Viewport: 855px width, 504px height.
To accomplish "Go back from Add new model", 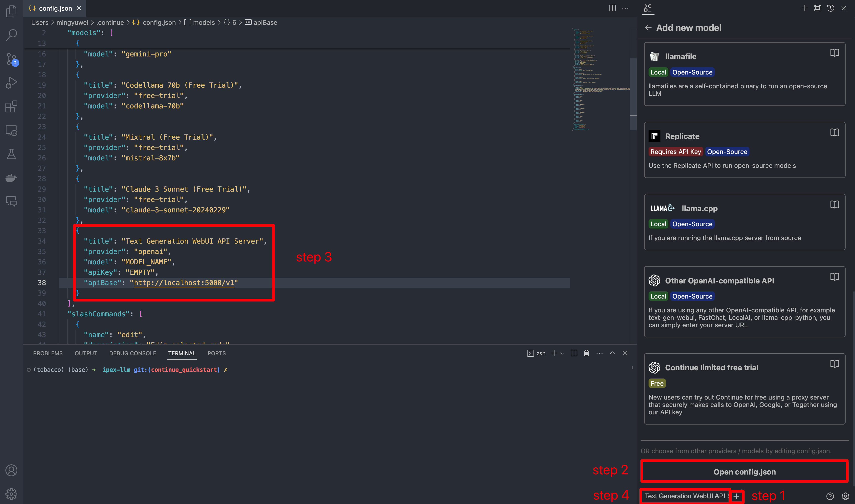I will [648, 28].
